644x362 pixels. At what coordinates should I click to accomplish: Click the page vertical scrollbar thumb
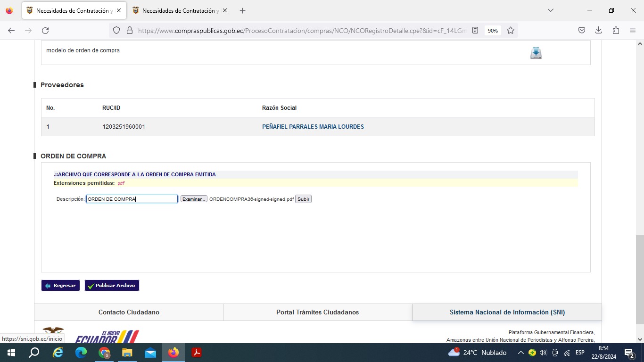pyautogui.click(x=639, y=280)
